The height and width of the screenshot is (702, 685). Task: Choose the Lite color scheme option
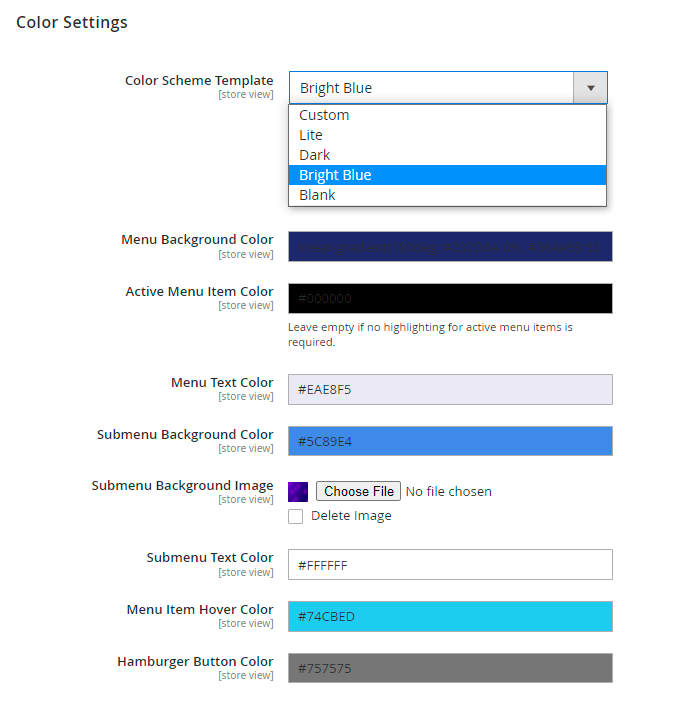pos(311,135)
